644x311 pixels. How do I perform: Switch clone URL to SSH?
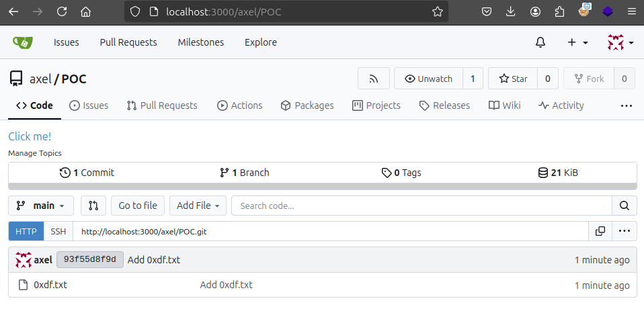tap(58, 231)
